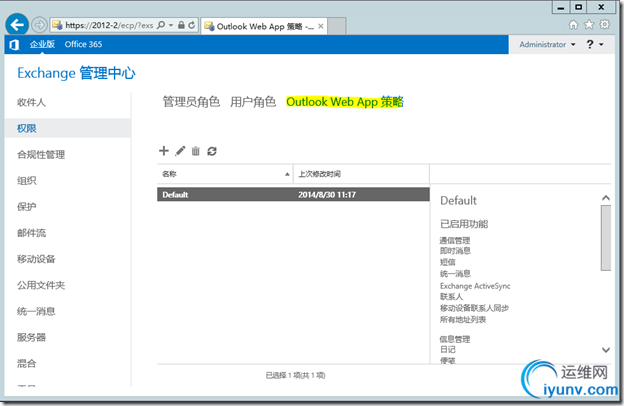The width and height of the screenshot is (624, 406).
Task: Open a new browser tab
Action: [x=337, y=26]
